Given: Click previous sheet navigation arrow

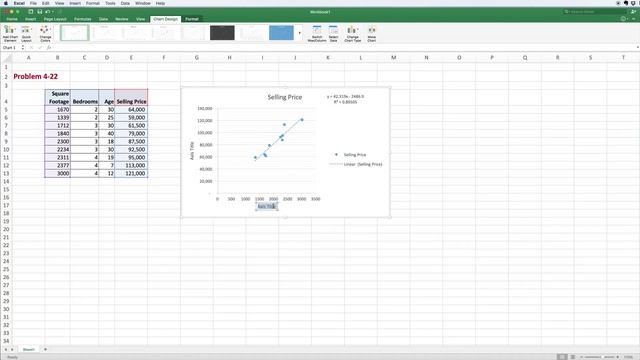Looking at the screenshot, I should (x=6, y=349).
